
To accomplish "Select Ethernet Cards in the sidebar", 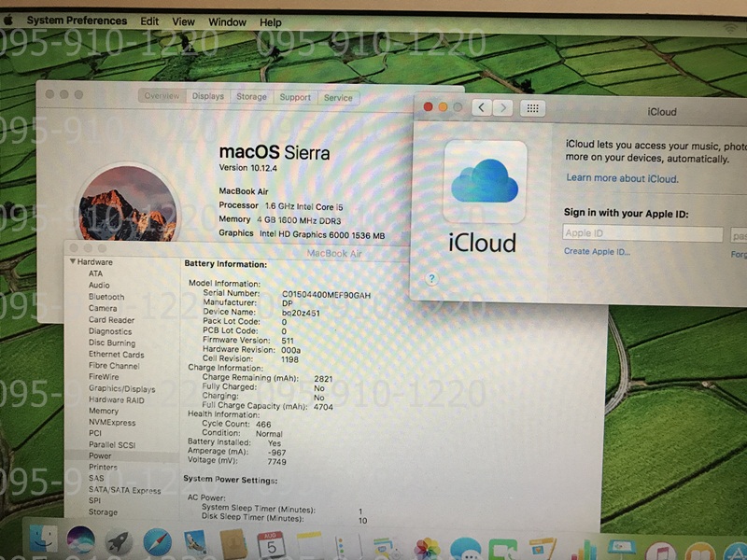I will pos(116,355).
